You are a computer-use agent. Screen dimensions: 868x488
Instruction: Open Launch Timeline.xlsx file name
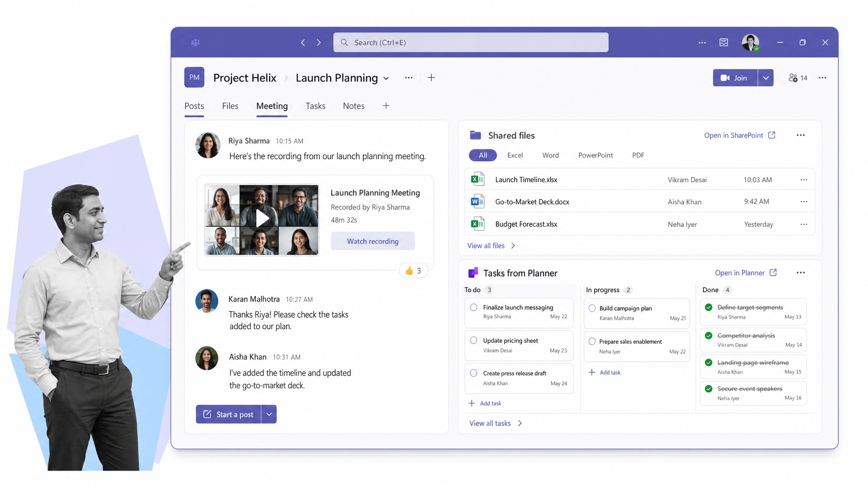pyautogui.click(x=526, y=180)
